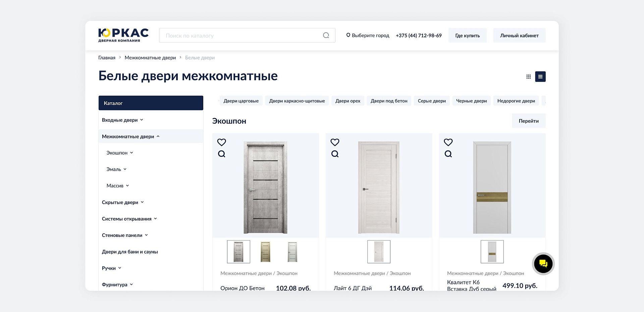Image resolution: width=644 pixels, height=312 pixels.
Task: Open Личный кабинет account page
Action: tap(519, 35)
